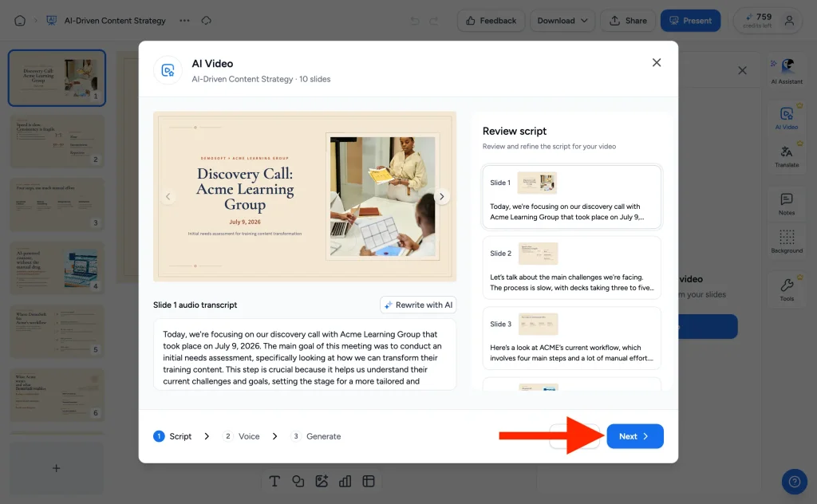Open the Notes panel icon

click(787, 204)
